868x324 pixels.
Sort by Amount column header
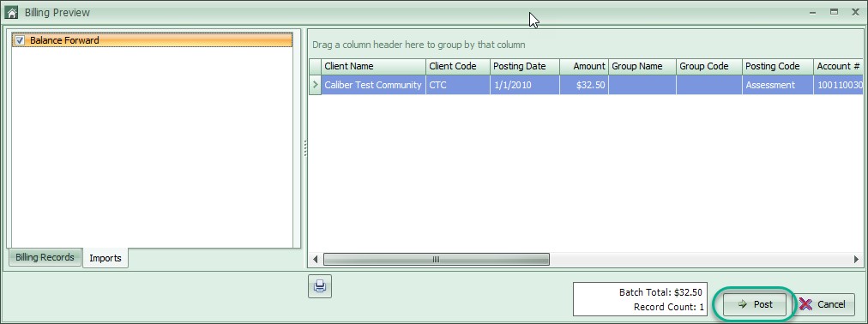(x=584, y=66)
